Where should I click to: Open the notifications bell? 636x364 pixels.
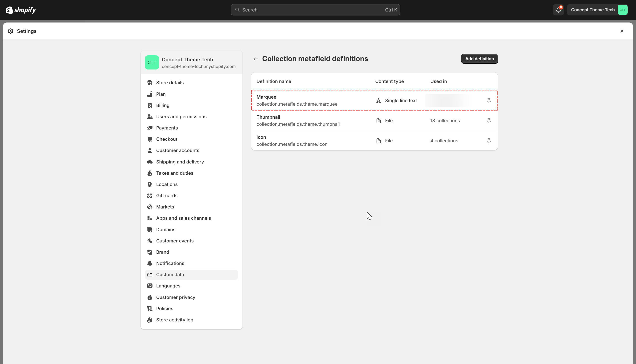click(558, 10)
